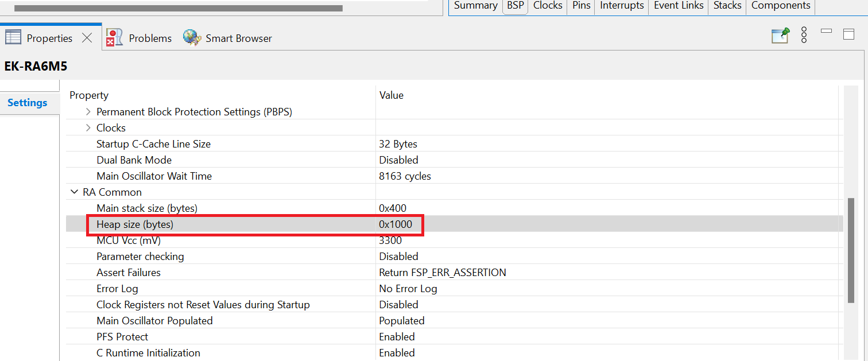868x361 pixels.
Task: Open the Pins tab
Action: tap(581, 6)
